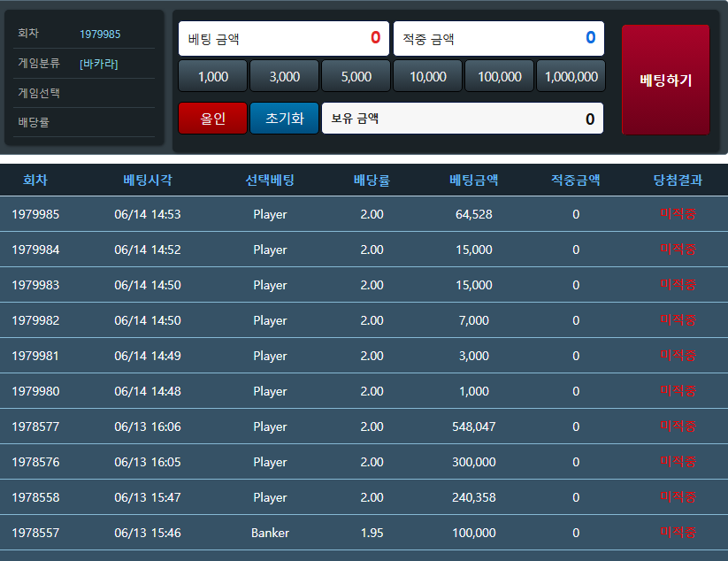Click the bet time 06/14 14:48
This screenshot has width=728, height=561.
click(148, 391)
